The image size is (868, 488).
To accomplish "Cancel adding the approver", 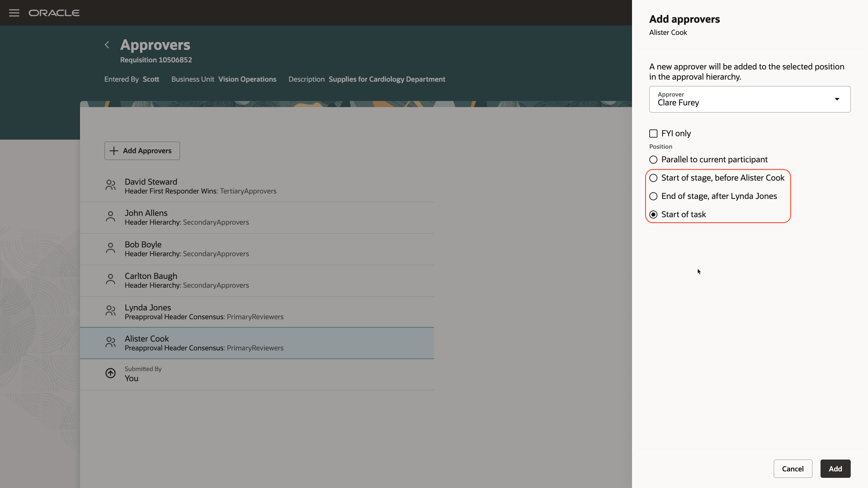I will point(793,468).
